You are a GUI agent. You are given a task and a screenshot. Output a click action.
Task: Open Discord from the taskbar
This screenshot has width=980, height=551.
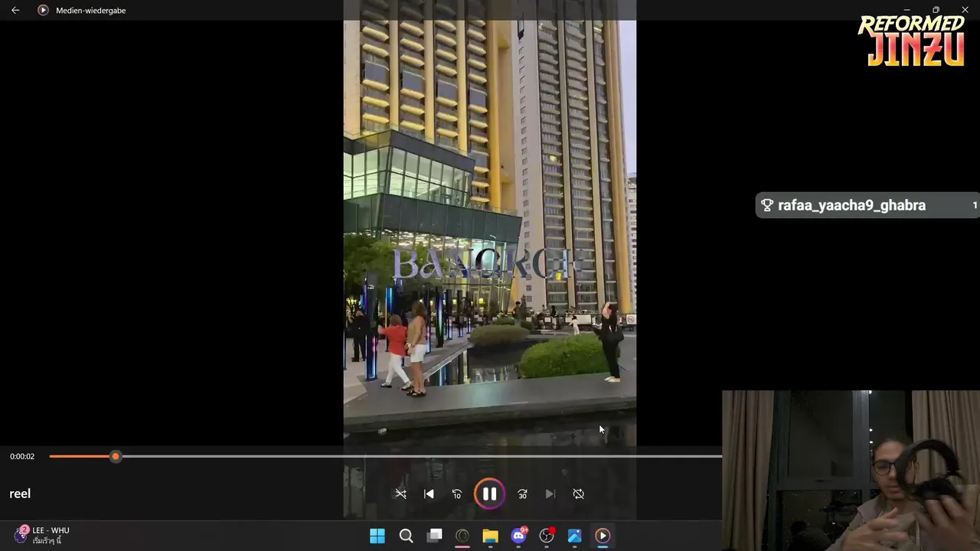click(x=518, y=536)
